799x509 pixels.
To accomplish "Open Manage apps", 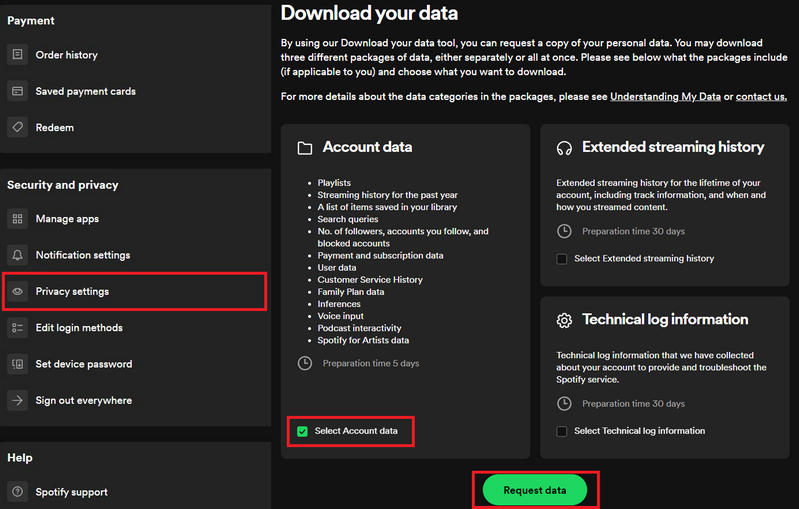I will (67, 219).
